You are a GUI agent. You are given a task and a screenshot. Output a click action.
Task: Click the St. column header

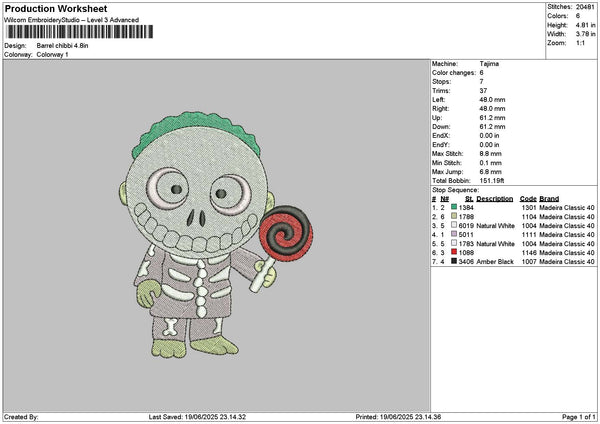point(468,198)
